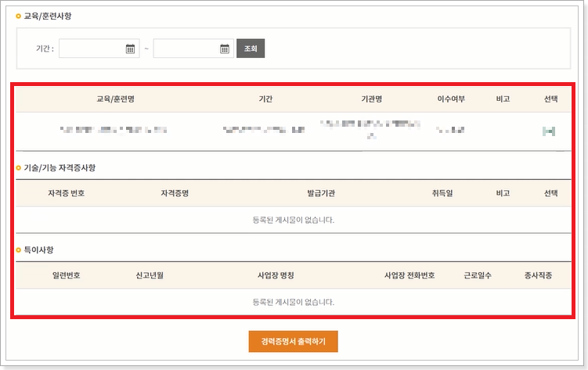
Task: Click the 자격증명 column header
Action: click(x=175, y=193)
